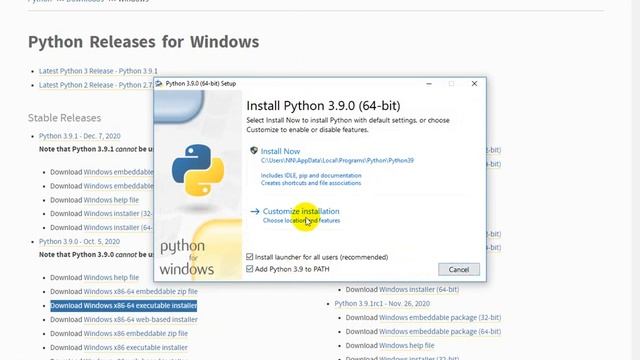Click 'Includes IDLE, pip and documentation' text
The height and width of the screenshot is (360, 640).
(x=311, y=175)
